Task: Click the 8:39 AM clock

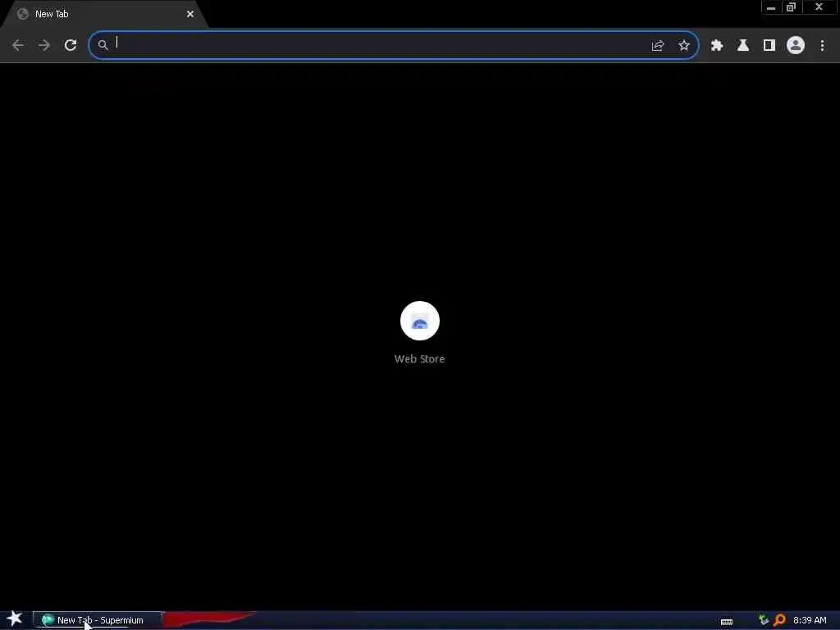Action: click(810, 620)
